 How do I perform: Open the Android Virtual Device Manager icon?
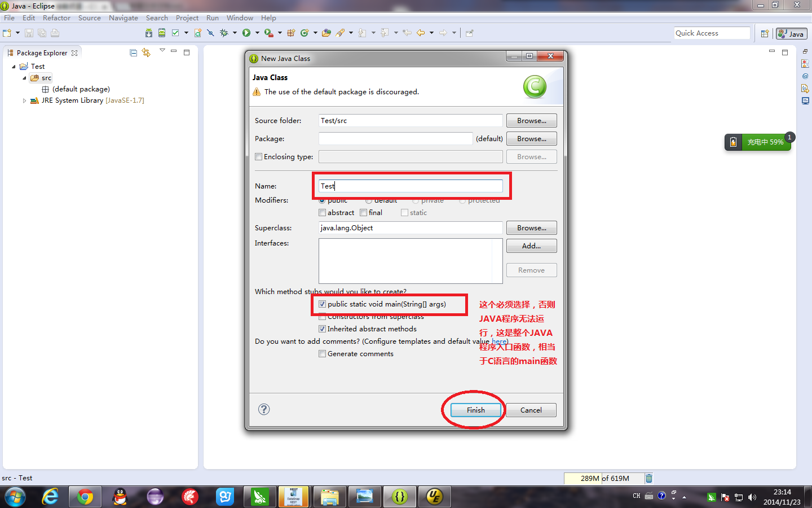[x=162, y=33]
